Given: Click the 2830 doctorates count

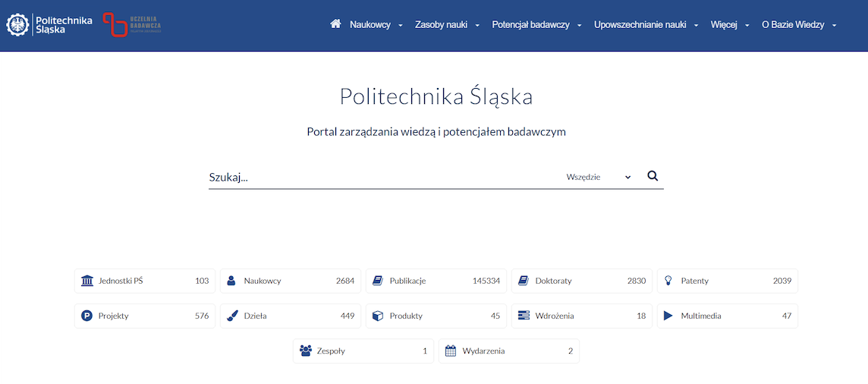Looking at the screenshot, I should click(637, 281).
